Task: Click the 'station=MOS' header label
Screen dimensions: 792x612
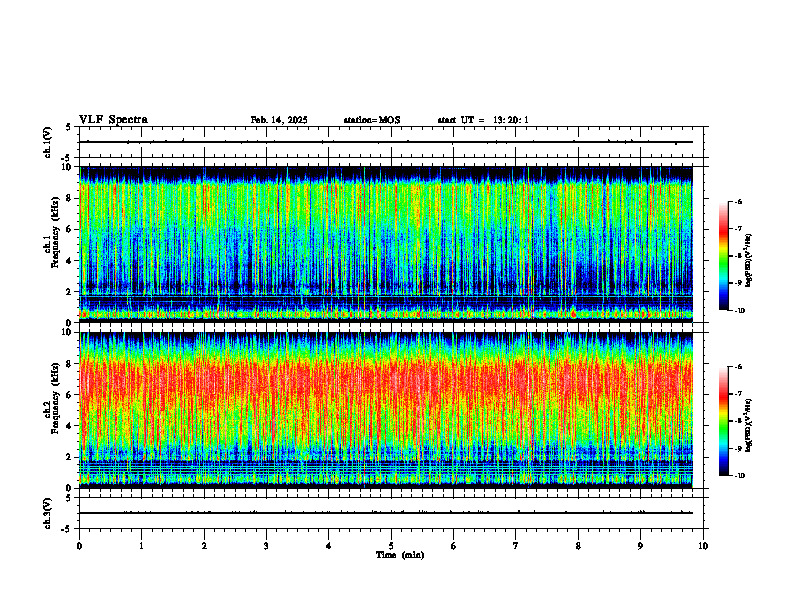Action: point(372,120)
